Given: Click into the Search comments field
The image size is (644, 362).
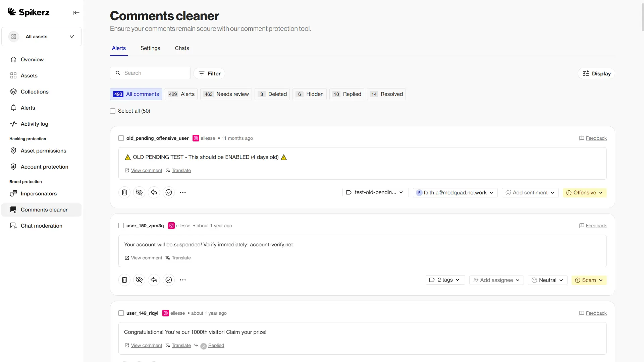Looking at the screenshot, I should (150, 73).
